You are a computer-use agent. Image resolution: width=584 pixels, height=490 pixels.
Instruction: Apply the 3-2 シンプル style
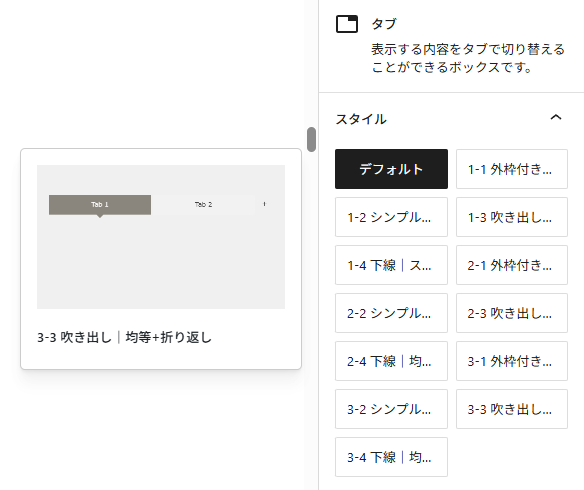(x=391, y=409)
